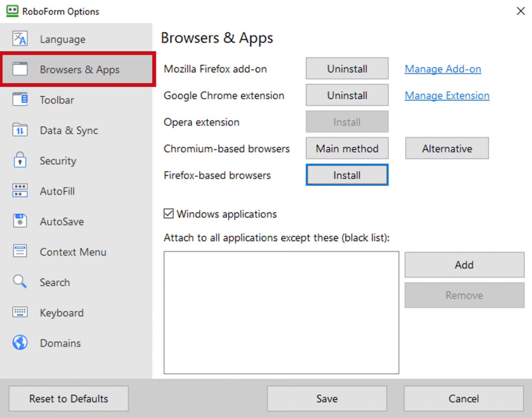Follow the Manage Extension link
532x418 pixels.
[x=447, y=96]
